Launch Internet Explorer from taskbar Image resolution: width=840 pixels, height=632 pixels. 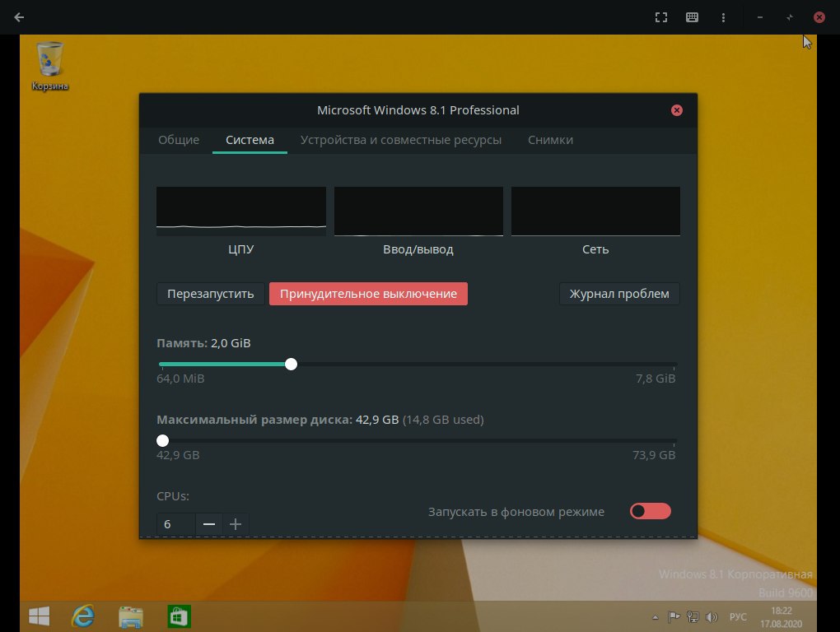click(x=83, y=616)
